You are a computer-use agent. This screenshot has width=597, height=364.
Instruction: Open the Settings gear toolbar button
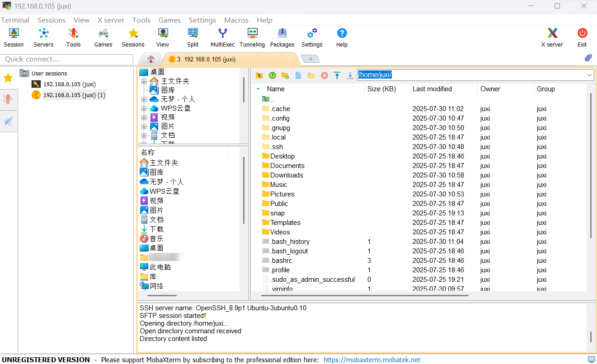point(312,37)
